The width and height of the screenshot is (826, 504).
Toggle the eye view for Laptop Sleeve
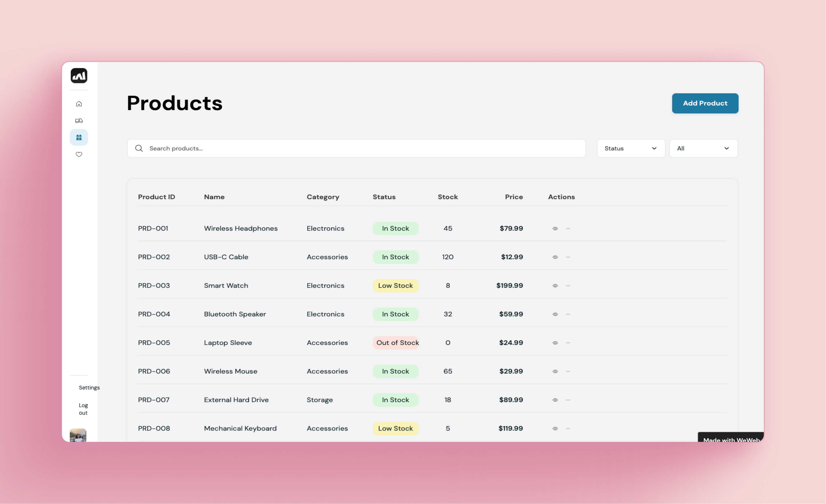tap(555, 343)
